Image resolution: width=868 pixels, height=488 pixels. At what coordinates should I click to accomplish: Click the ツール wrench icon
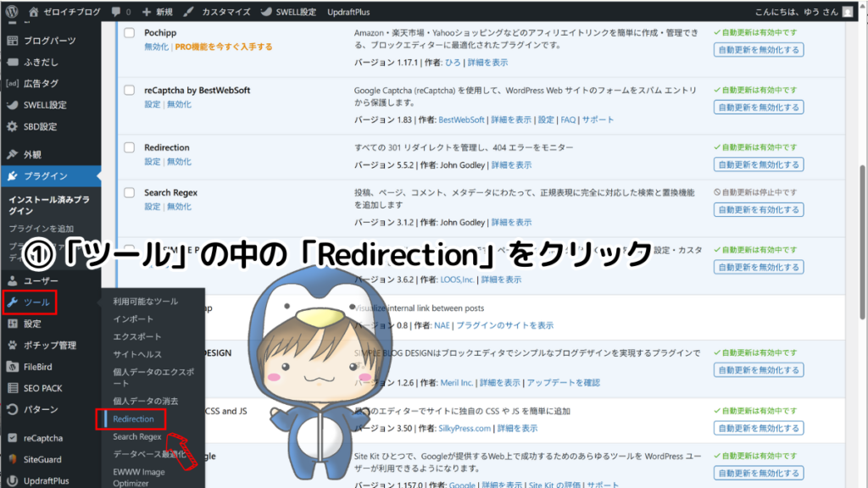pyautogui.click(x=12, y=302)
